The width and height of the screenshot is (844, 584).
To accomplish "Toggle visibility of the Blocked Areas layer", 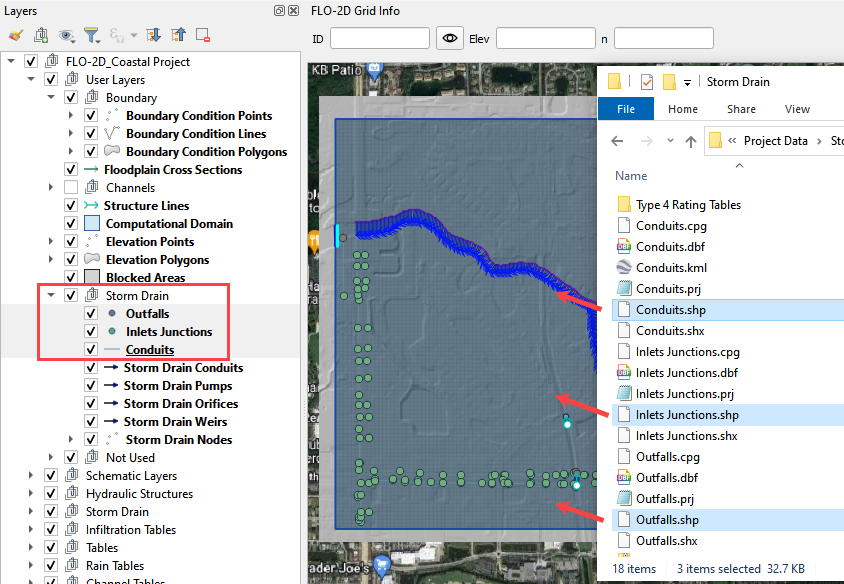I will [71, 278].
